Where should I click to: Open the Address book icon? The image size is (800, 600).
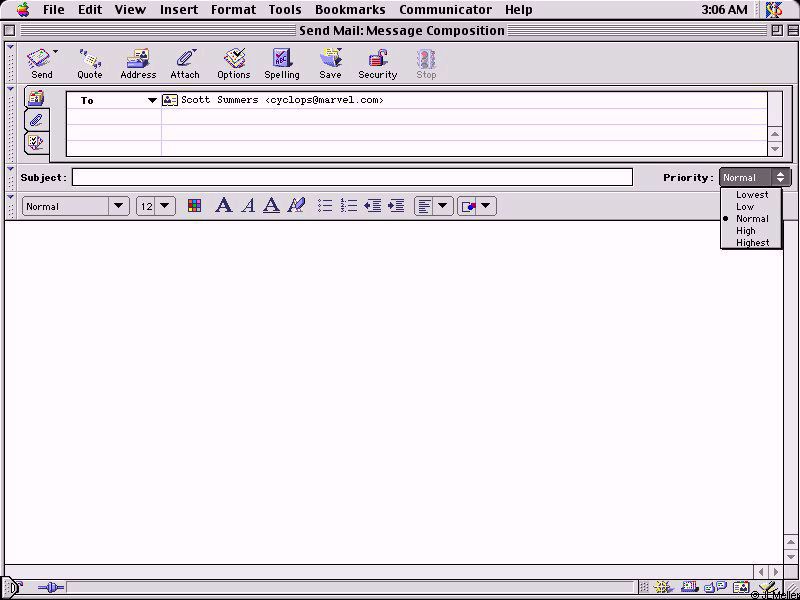[x=138, y=63]
